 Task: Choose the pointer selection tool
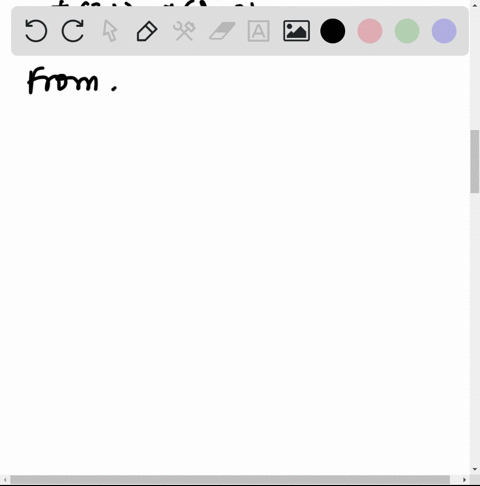(x=110, y=31)
